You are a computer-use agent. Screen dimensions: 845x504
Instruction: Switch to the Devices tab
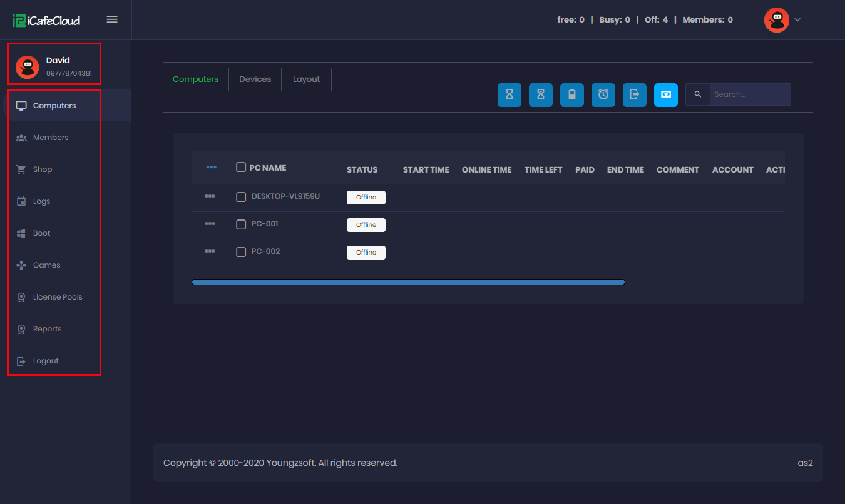click(x=255, y=79)
